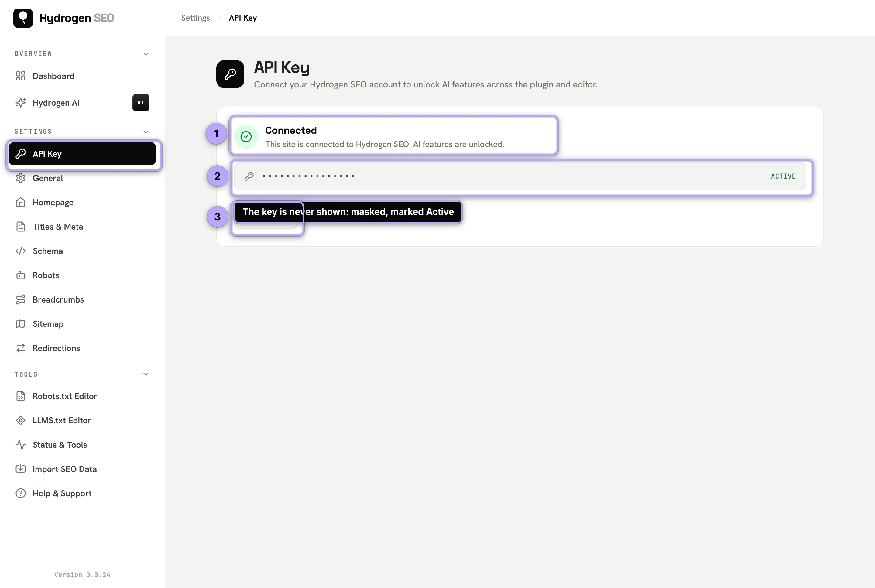Select the General gear icon
Image resolution: width=875 pixels, height=588 pixels.
click(21, 178)
